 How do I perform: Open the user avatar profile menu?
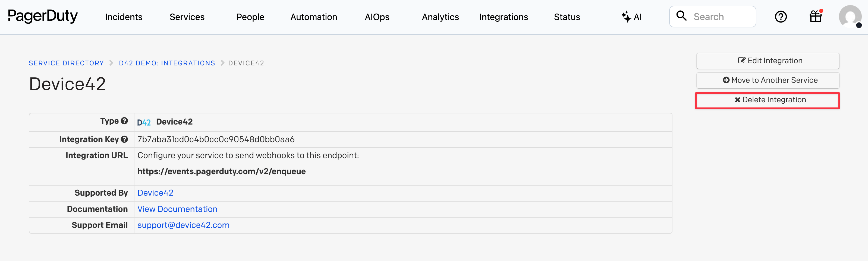tap(850, 17)
